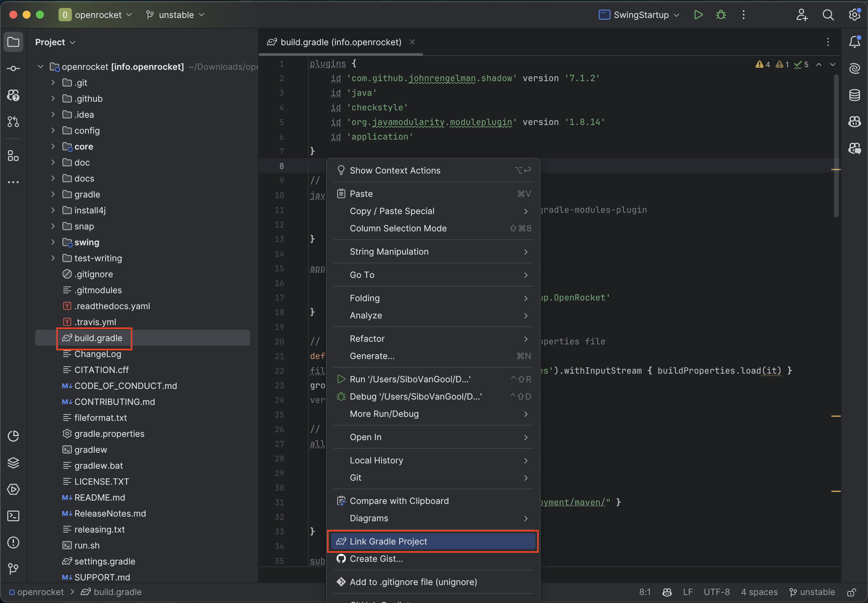Open the Notifications bell icon

coord(854,42)
